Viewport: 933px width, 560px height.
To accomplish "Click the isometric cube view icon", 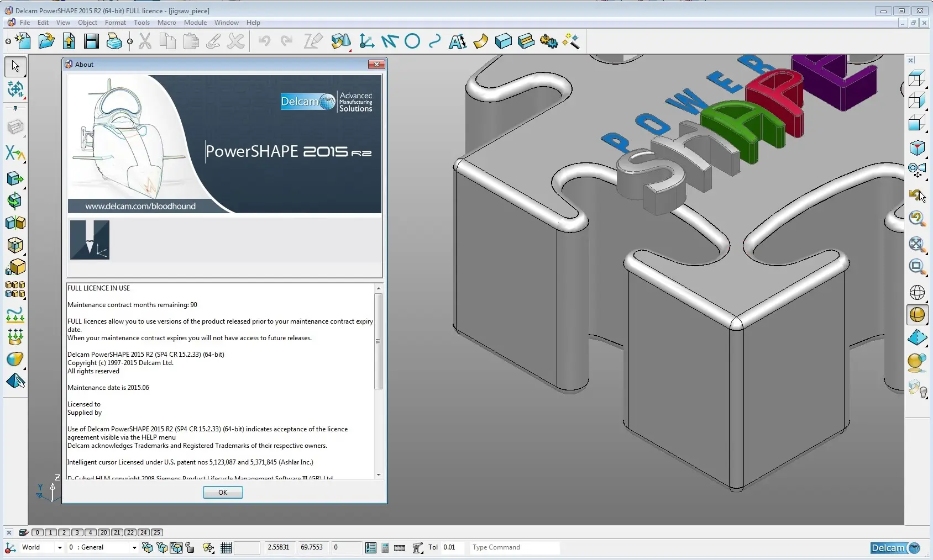I will tap(917, 147).
